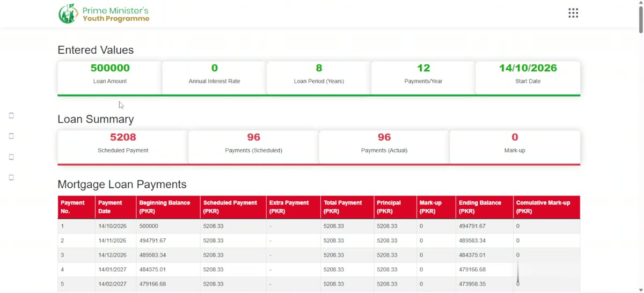Select the Loan Period value 8

[x=319, y=68]
